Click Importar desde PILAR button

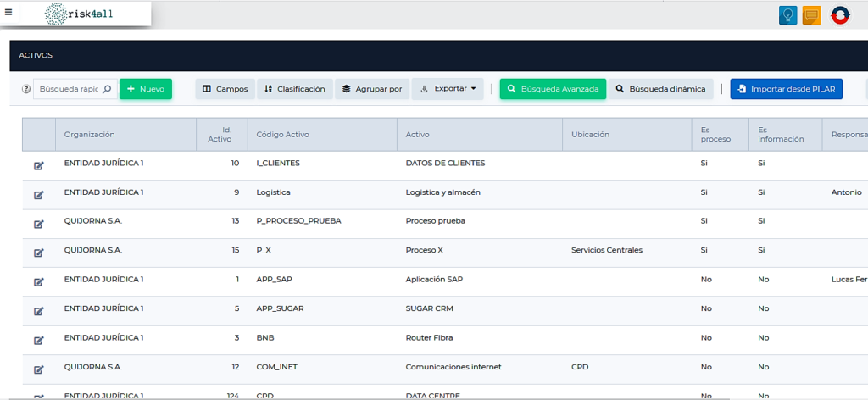(x=786, y=89)
